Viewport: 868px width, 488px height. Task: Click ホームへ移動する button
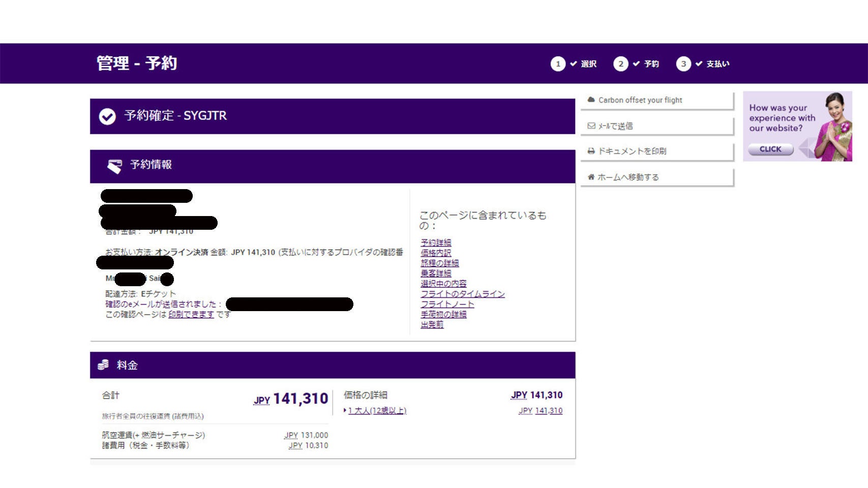tap(628, 177)
